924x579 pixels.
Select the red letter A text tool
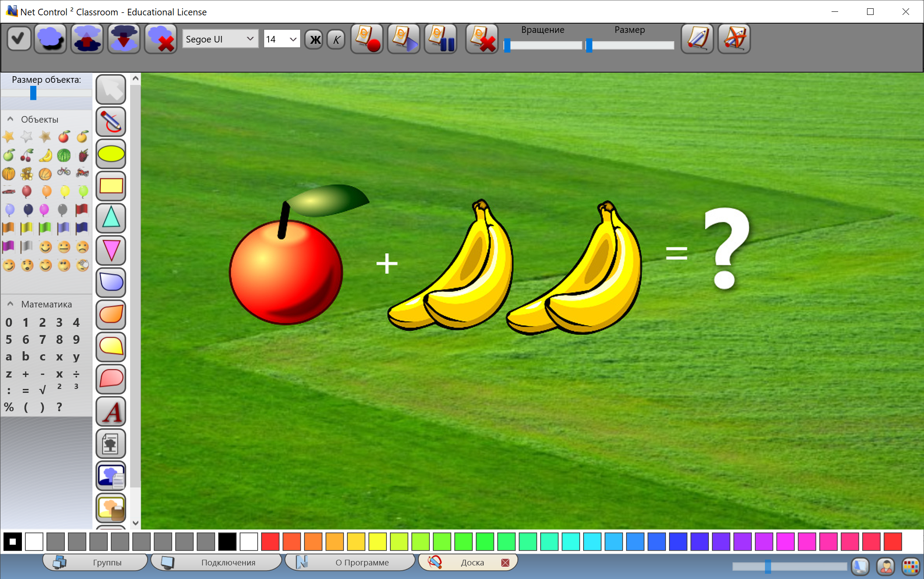[x=111, y=412]
